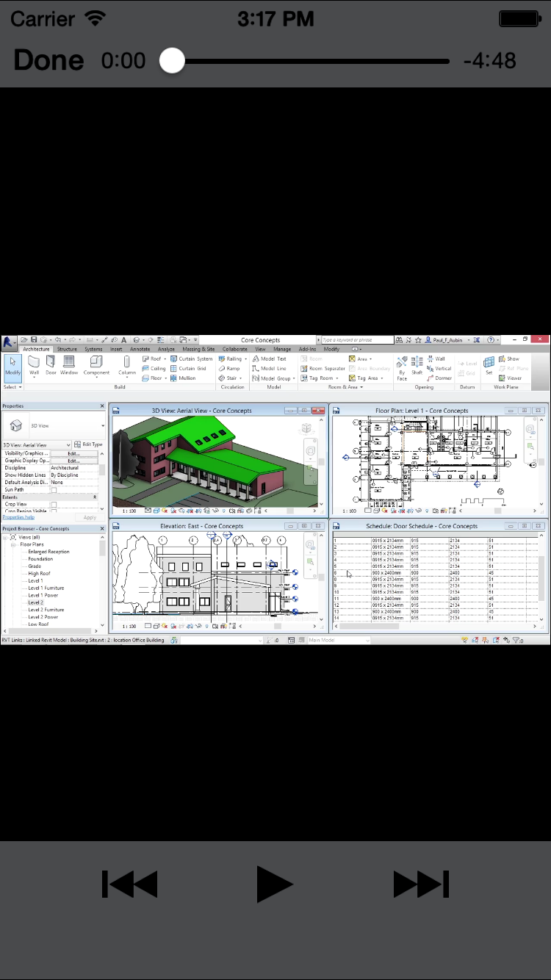Screen dimensions: 551x980
Task: Open the 3D View: Aerial View dropdown
Action: (x=37, y=444)
